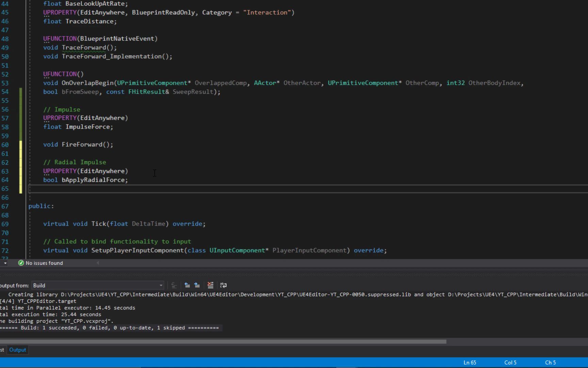
Task: Open the dropdown arrow left of No issues found
Action: pyautogui.click(x=5, y=263)
